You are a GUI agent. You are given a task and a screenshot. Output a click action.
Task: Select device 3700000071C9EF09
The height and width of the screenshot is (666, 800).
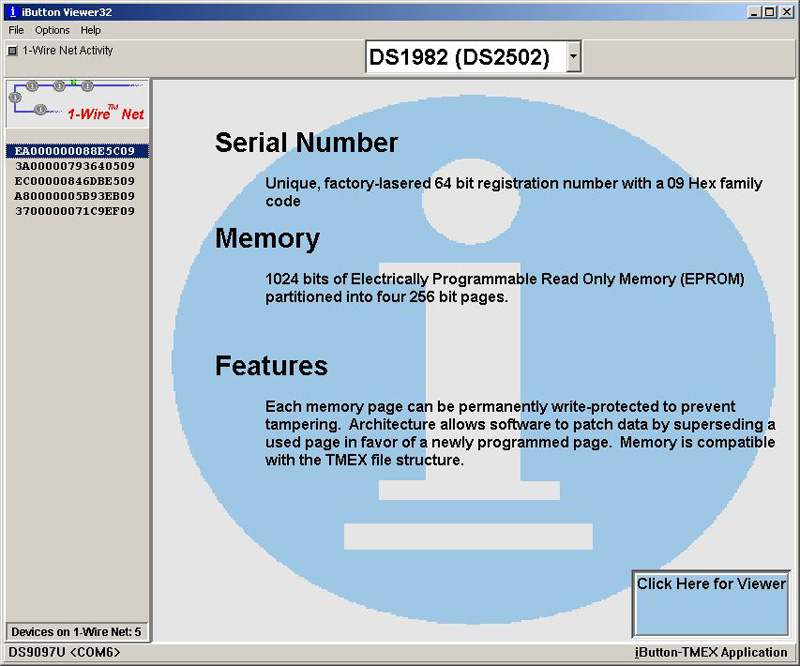click(75, 211)
